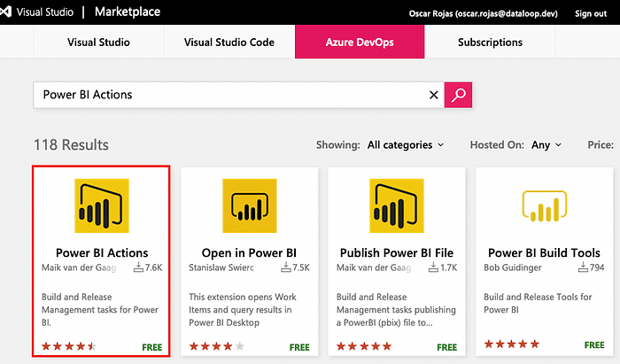The width and height of the screenshot is (620, 364).
Task: Click the magnifier search button
Action: point(458,95)
